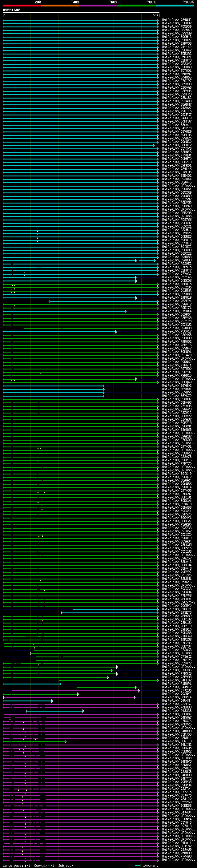Click the short cyan alignment bar for UniRef100_B6VH01
Image resolution: width=197 pixels, height=868 pixels.
click(x=54, y=389)
